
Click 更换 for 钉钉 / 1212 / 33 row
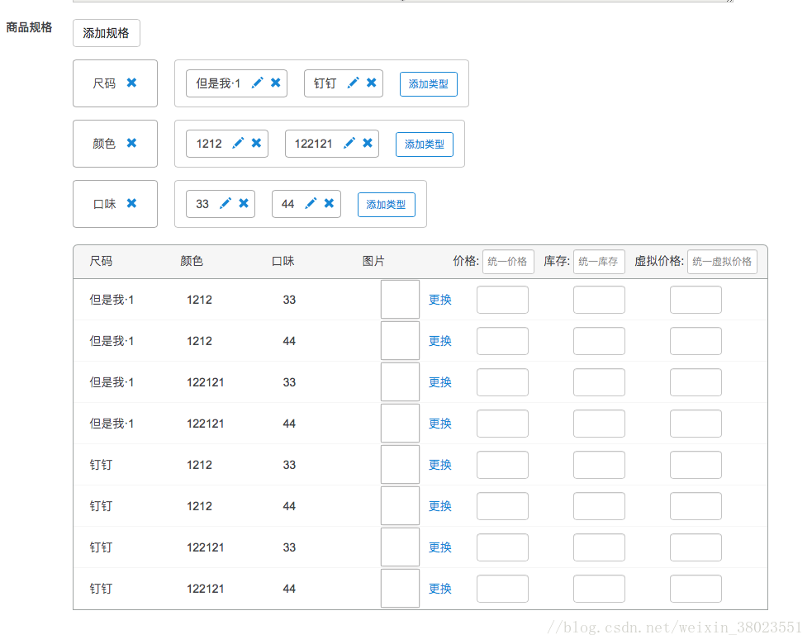[440, 465]
